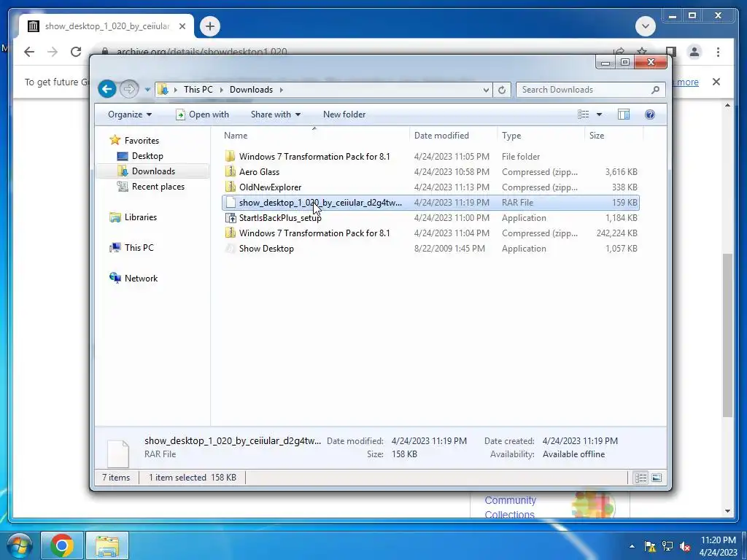
Task: Open the Windows Start button
Action: 19,545
